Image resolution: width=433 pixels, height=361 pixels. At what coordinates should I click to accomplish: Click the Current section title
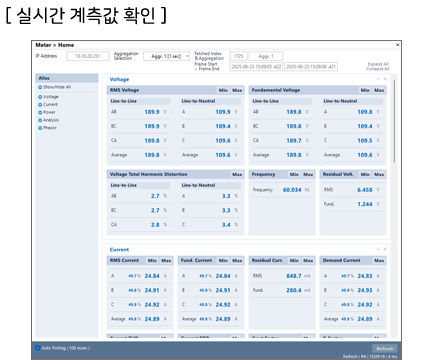point(119,250)
